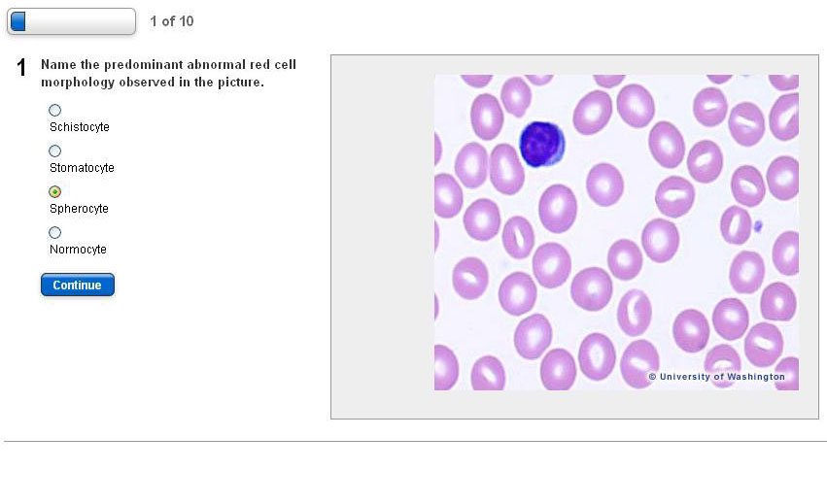Click the blue filled segment of progress bar
827x504 pixels.
click(x=17, y=21)
